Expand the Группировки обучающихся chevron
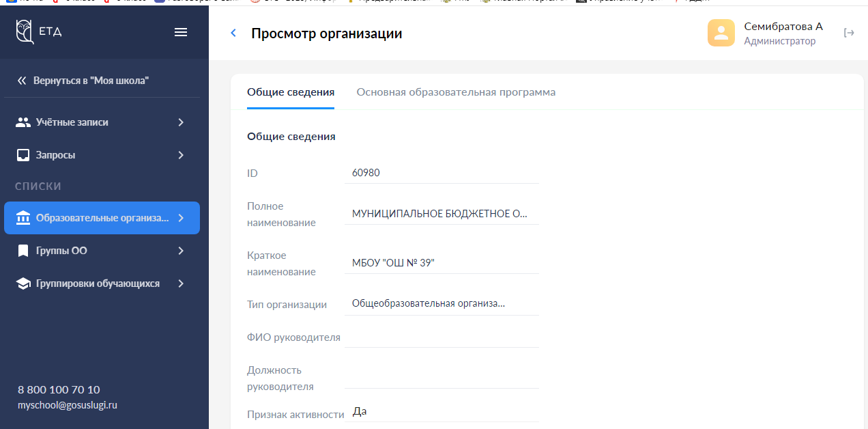 tap(181, 283)
